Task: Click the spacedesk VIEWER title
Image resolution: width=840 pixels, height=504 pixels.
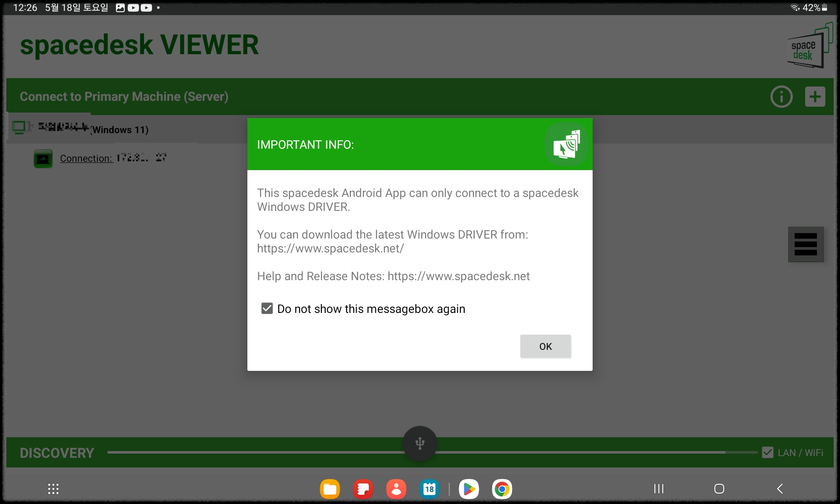Action: coord(139,45)
